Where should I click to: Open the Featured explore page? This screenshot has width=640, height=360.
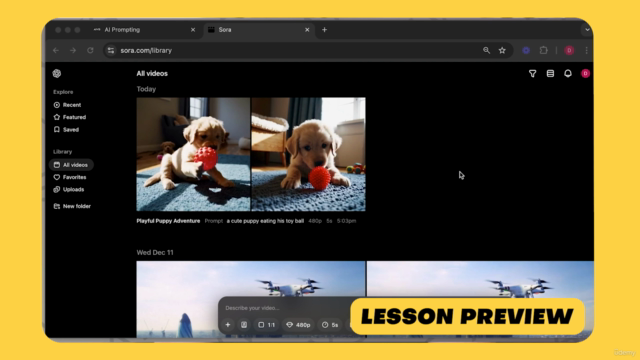coord(70,117)
